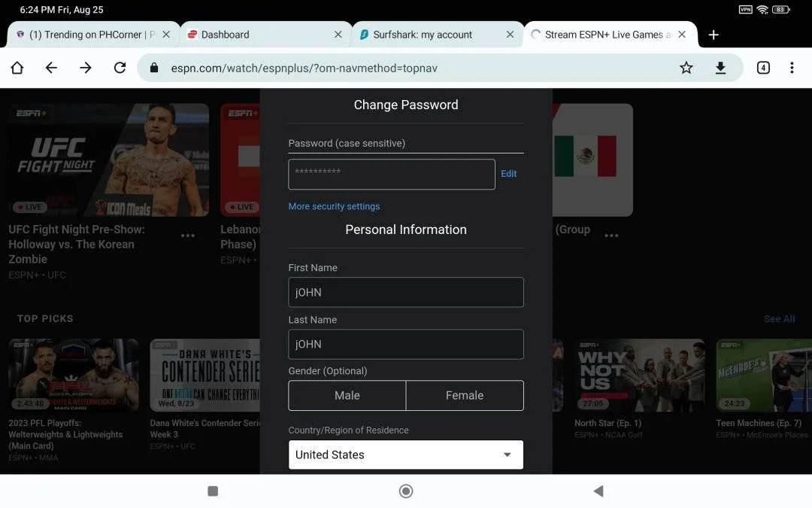Open More security settings
812x508 pixels.
pyautogui.click(x=334, y=206)
